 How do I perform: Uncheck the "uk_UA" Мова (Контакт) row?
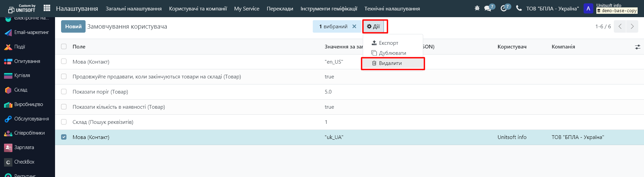(x=64, y=137)
